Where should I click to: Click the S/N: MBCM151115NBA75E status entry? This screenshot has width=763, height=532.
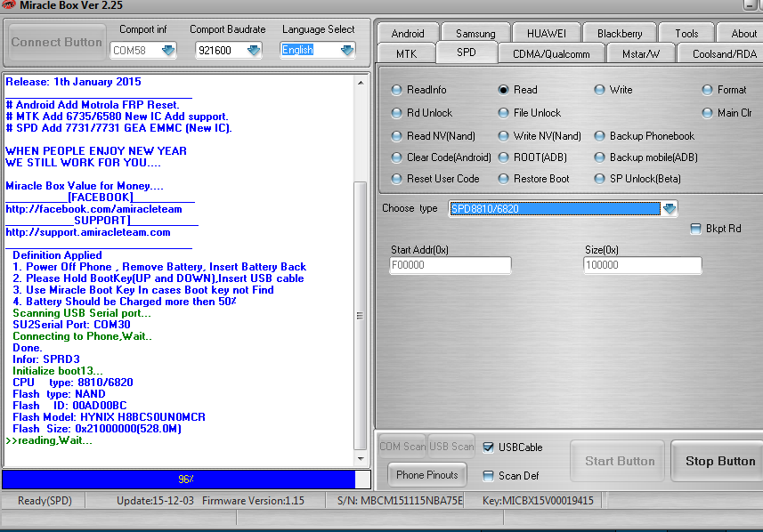tap(400, 501)
